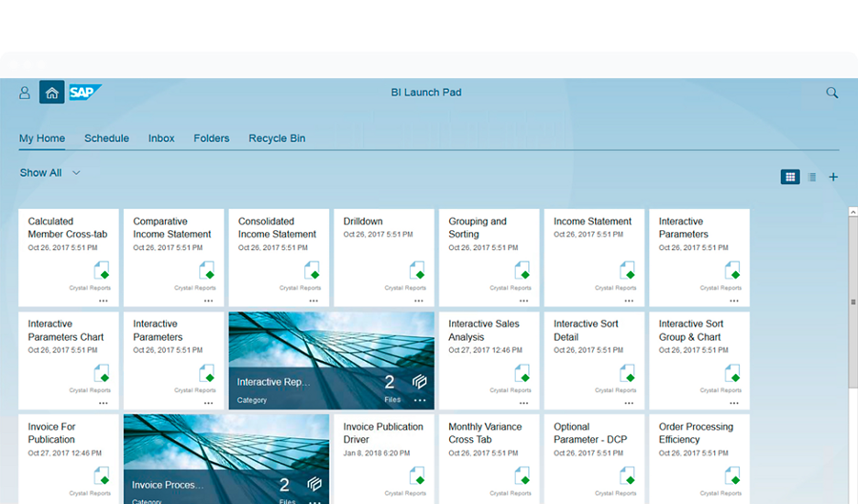Viewport: 858px width, 504px height.
Task: Click the vertical scrollbar handle
Action: [x=853, y=302]
